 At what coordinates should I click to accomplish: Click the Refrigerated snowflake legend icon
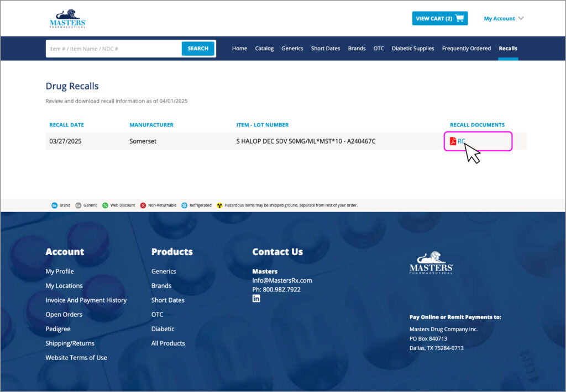[x=185, y=205]
